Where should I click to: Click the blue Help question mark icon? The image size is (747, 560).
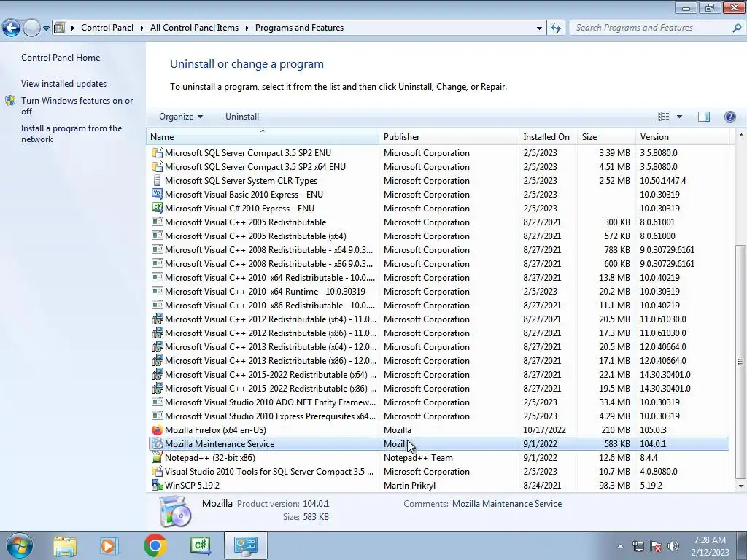(x=729, y=117)
